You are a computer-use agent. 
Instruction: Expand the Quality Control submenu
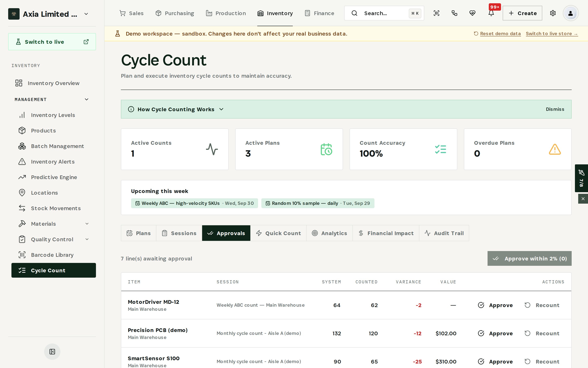(x=87, y=239)
